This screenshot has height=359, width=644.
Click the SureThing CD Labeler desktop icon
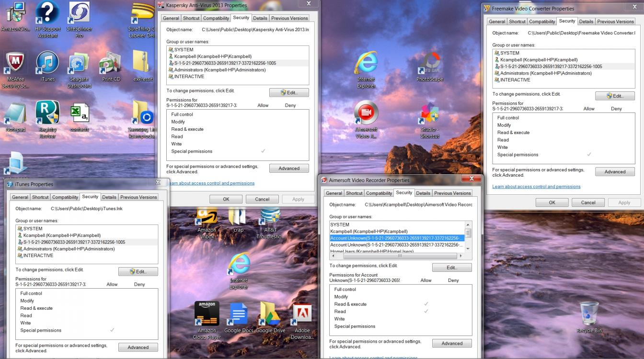click(143, 19)
